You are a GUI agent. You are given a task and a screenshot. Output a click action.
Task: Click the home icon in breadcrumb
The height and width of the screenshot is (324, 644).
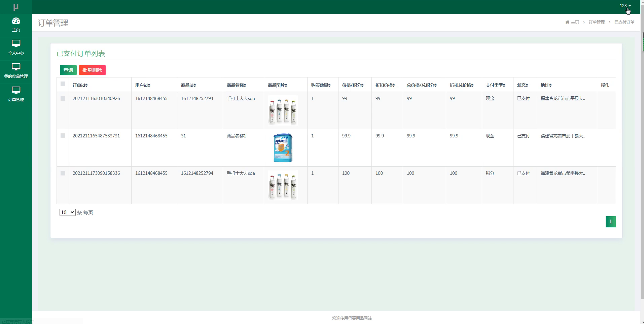[567, 22]
